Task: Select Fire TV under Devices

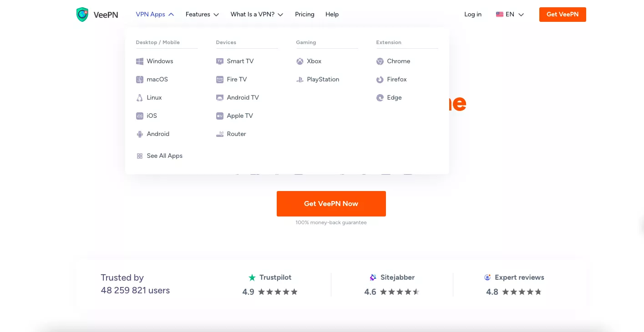Action: click(x=237, y=80)
